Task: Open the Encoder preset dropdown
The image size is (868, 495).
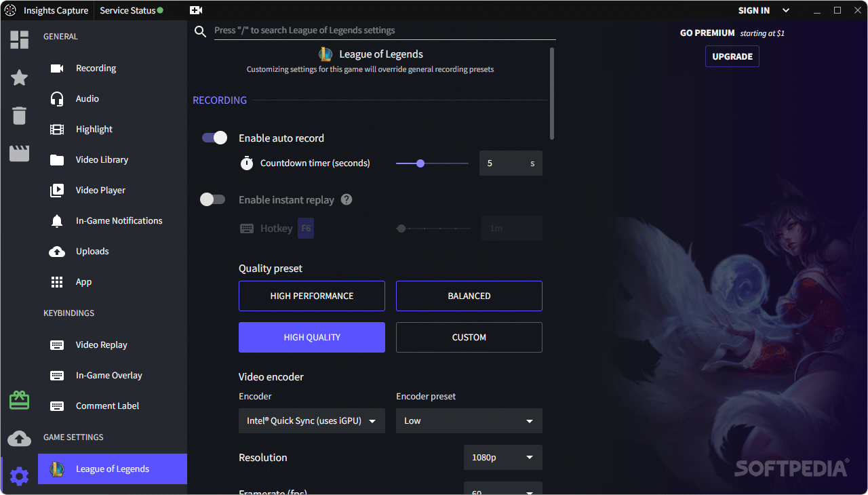Action: point(469,421)
